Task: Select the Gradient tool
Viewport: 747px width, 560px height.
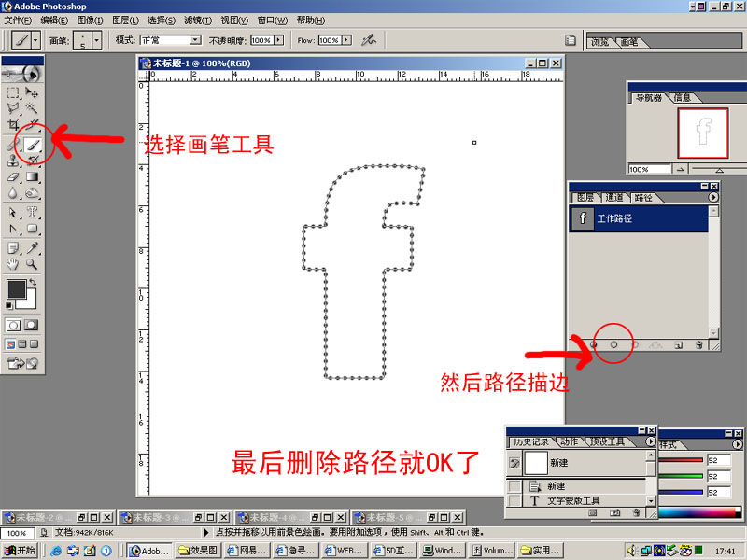Action: pos(32,177)
